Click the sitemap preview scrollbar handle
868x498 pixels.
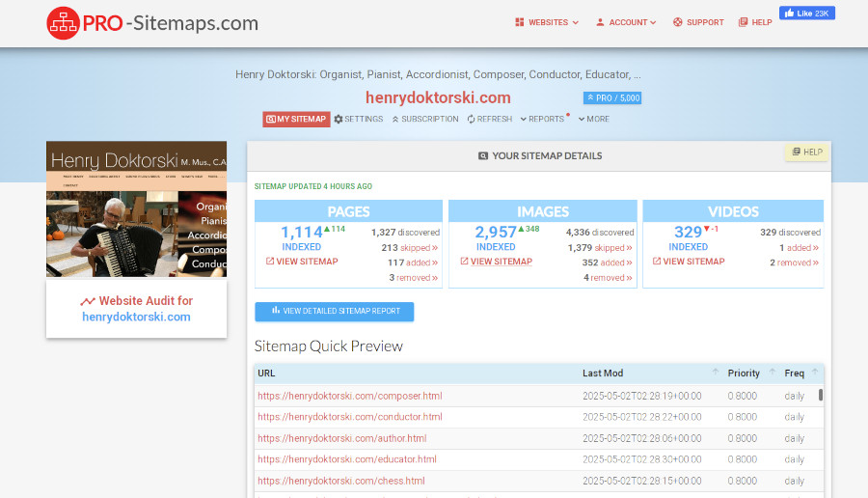(x=821, y=395)
